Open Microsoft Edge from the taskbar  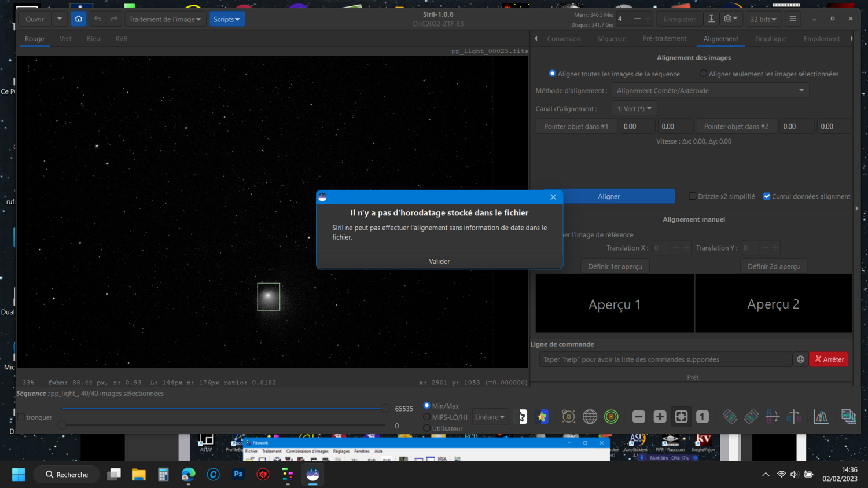coord(188,475)
